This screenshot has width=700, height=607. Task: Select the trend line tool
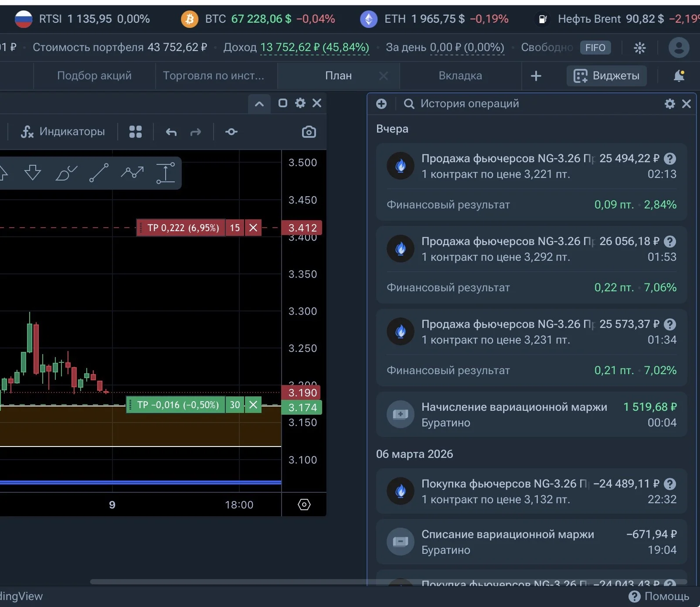click(99, 173)
